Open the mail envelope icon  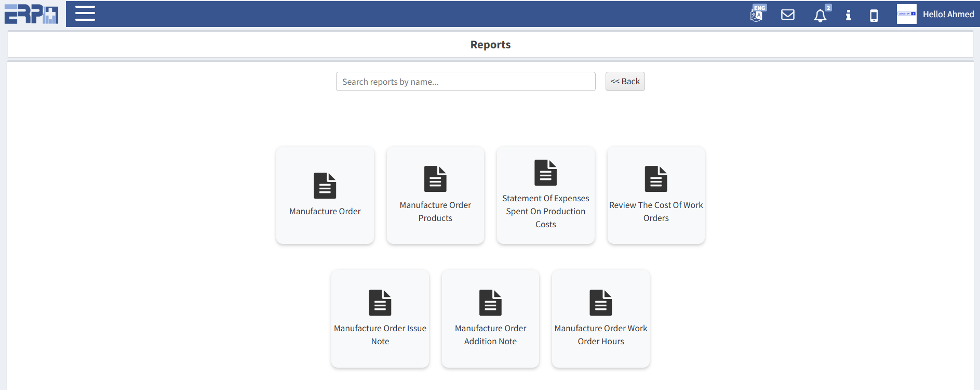(788, 15)
